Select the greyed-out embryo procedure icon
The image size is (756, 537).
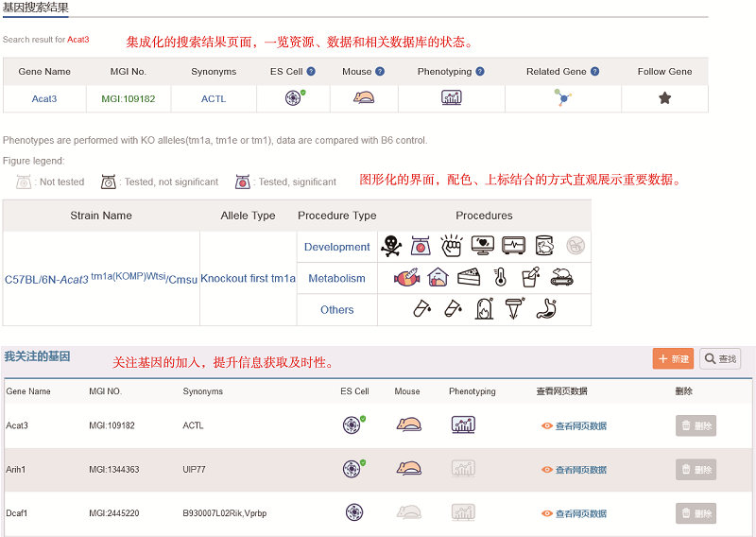coord(576,246)
